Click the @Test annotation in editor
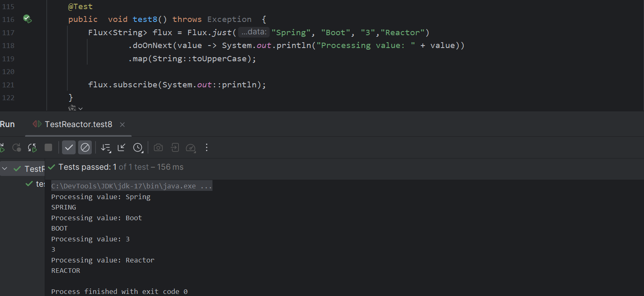 point(81,7)
